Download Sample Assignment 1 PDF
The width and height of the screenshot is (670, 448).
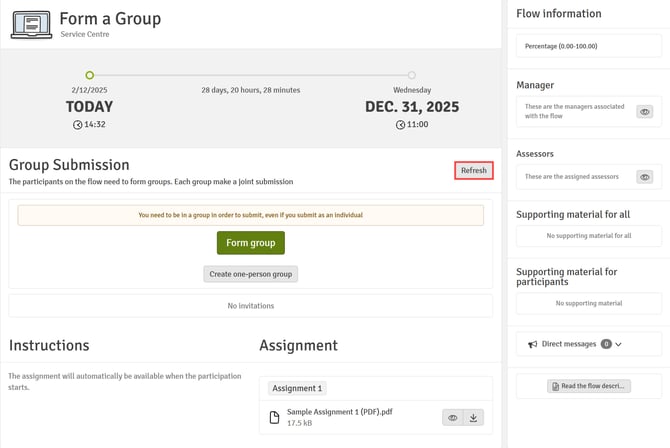474,418
